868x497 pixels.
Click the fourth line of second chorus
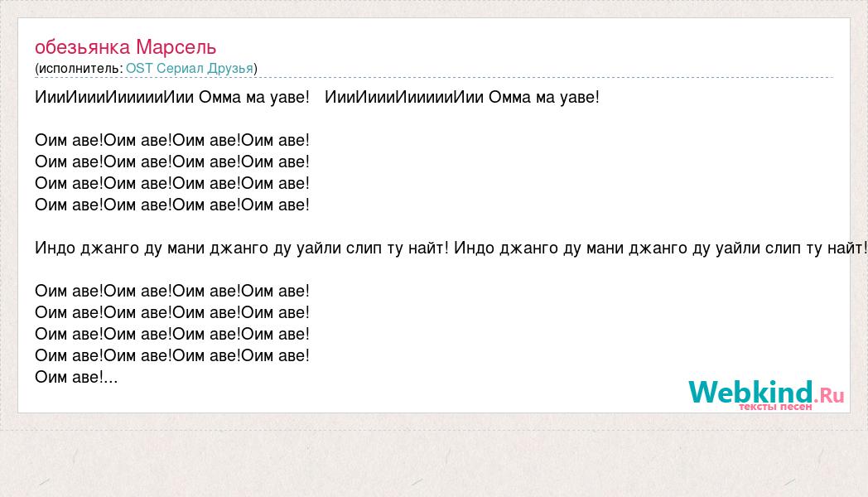(172, 356)
